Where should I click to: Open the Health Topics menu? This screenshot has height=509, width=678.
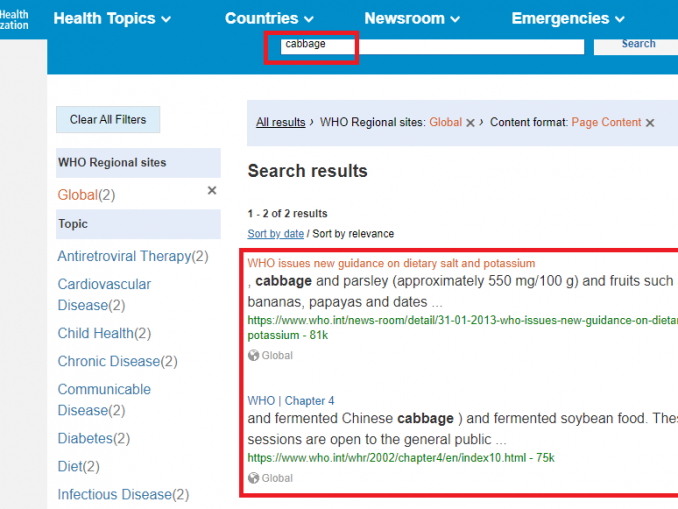pos(112,19)
